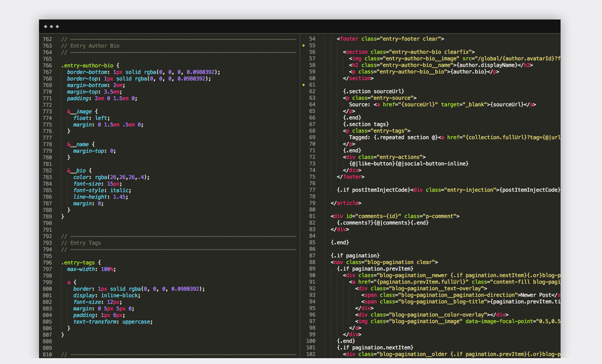Click the '.entry-author-bio {' selector on line 766

90,65
